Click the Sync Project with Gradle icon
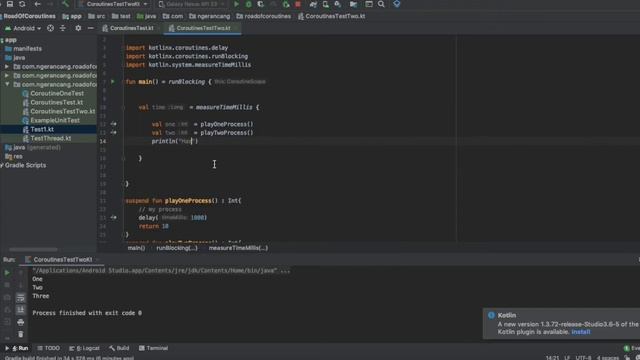 tap(313, 4)
